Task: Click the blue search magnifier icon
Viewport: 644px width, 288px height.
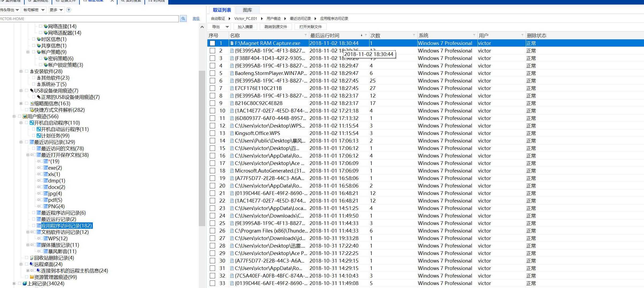Action: click(x=183, y=18)
